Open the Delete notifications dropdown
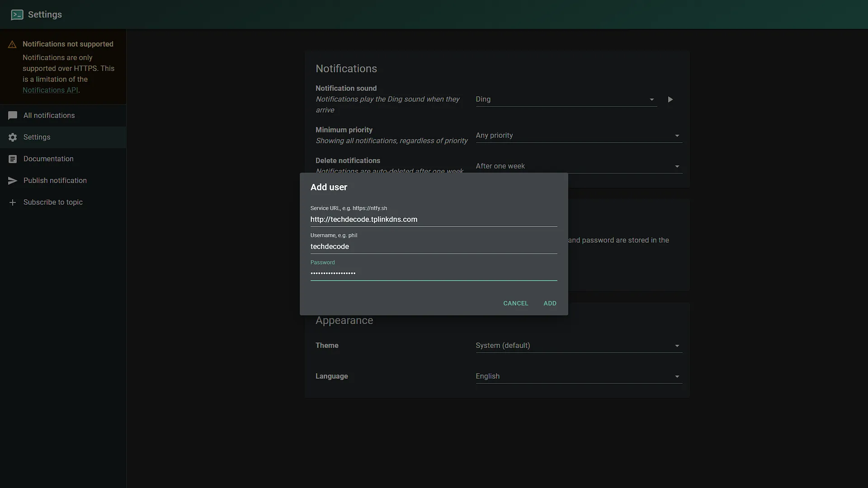 [579, 166]
